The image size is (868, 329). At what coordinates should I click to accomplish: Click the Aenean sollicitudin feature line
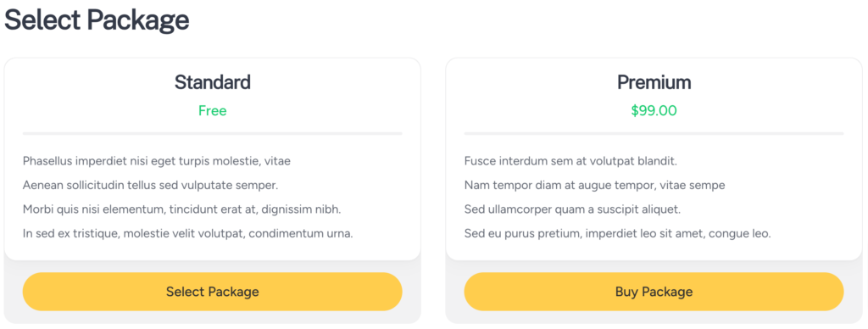click(x=151, y=185)
